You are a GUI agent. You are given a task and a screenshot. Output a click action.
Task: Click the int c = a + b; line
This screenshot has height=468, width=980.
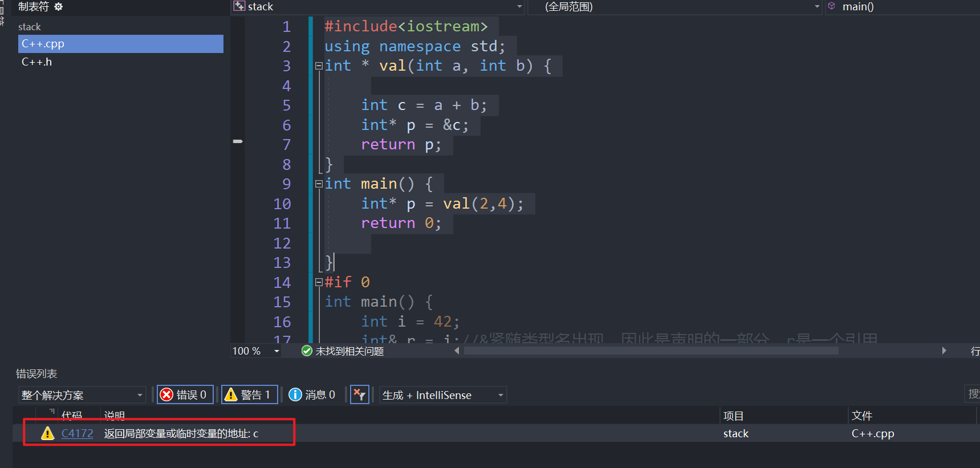[424, 105]
